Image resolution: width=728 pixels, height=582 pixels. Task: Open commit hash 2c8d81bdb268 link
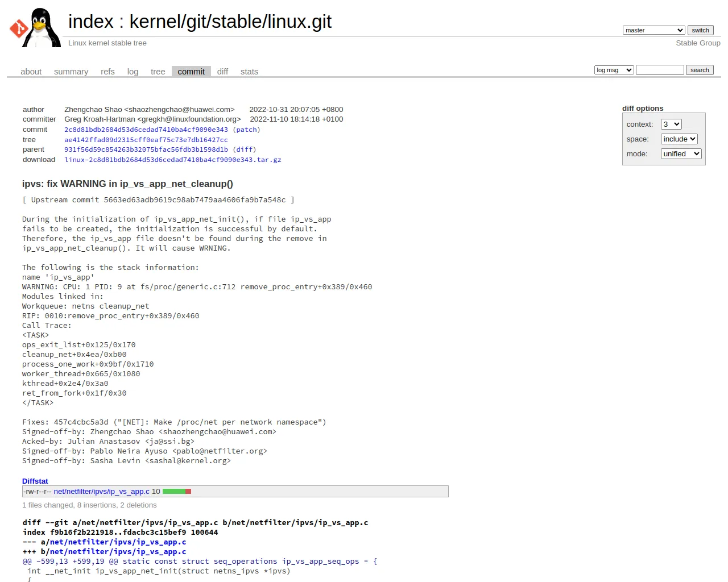146,130
